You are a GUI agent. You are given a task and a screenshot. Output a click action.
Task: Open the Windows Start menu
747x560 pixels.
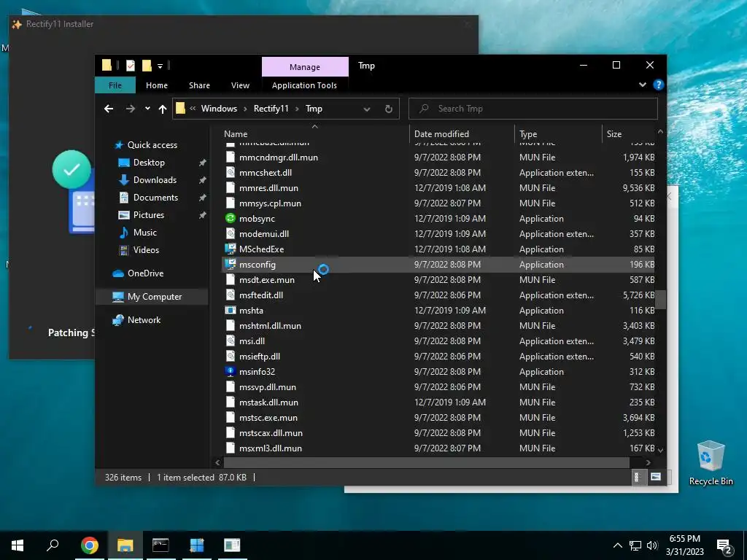tap(18, 545)
